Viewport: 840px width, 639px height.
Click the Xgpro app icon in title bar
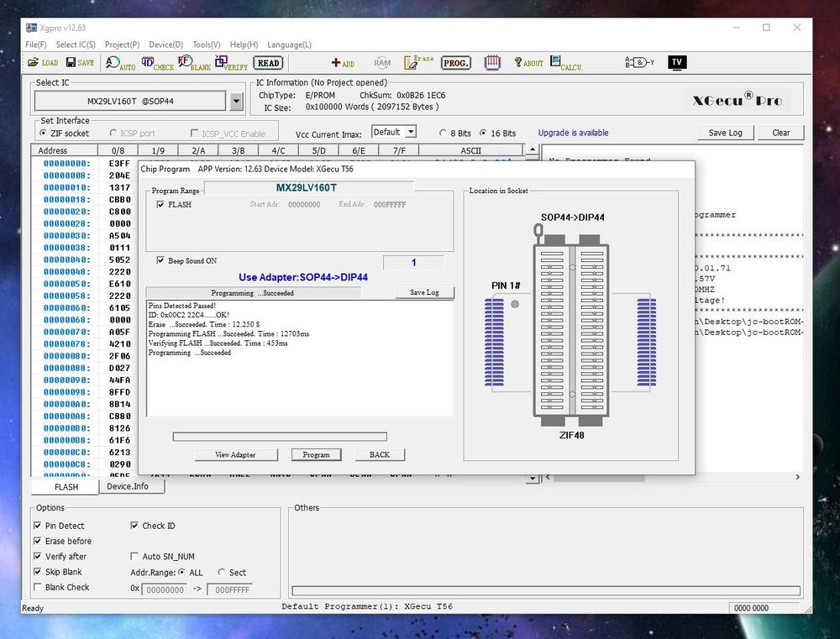[x=32, y=28]
